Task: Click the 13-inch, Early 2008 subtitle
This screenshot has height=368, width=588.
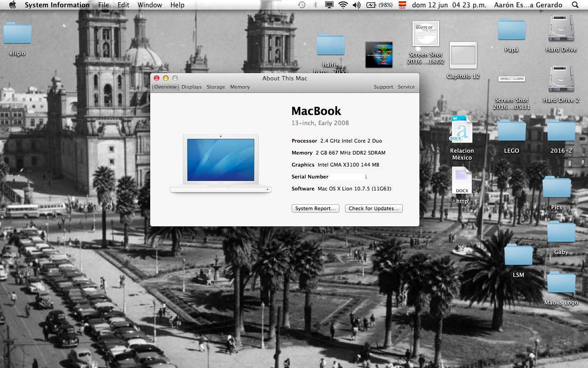Action: coord(320,123)
